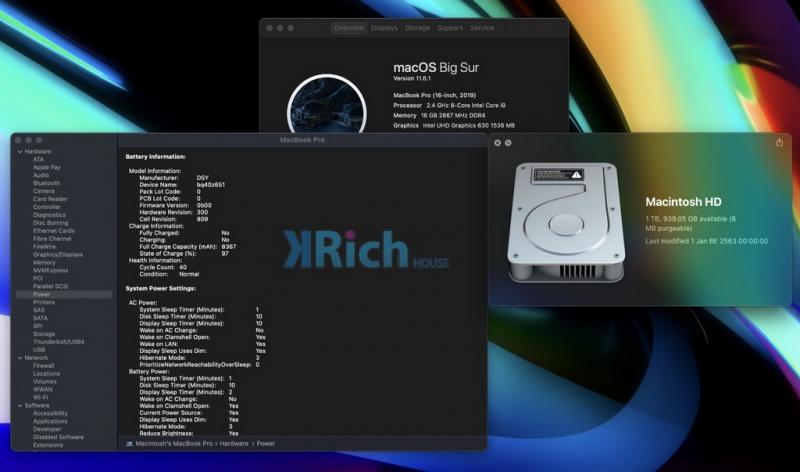Open the Support tab in About This Mac
This screenshot has height=472, width=800.
point(449,28)
